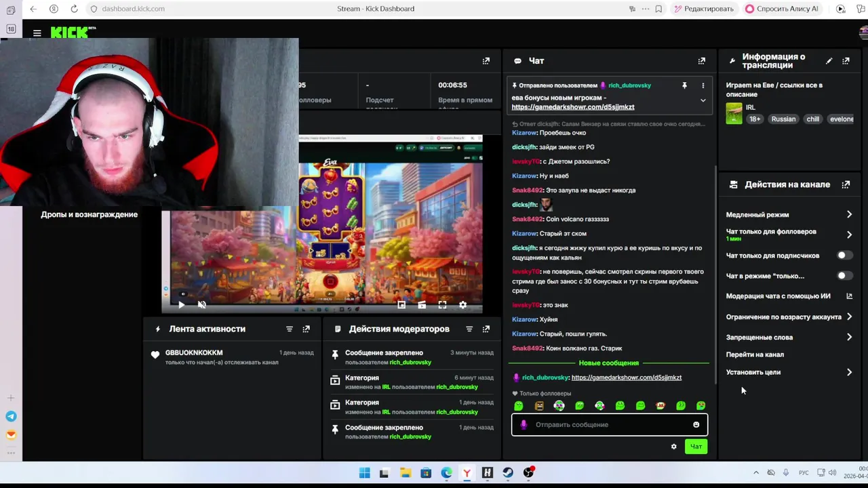The height and width of the screenshot is (488, 868).
Task: Enter fullscreen in the stream preview
Action: pyautogui.click(x=442, y=305)
